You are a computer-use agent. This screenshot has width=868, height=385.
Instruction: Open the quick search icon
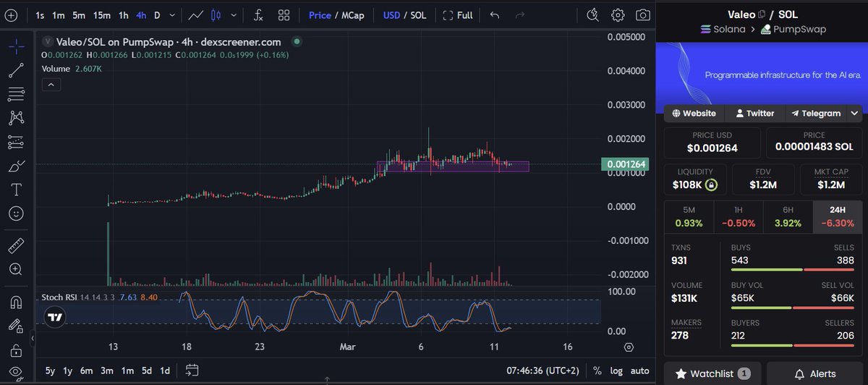[593, 15]
